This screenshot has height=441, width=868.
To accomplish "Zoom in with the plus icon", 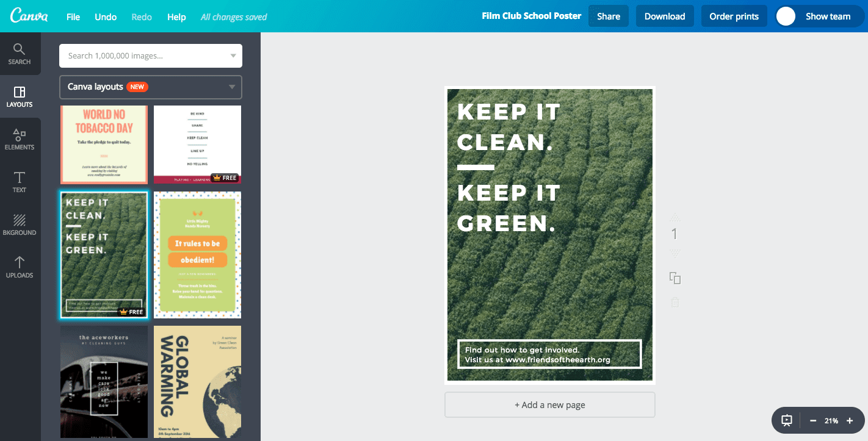I will [850, 420].
